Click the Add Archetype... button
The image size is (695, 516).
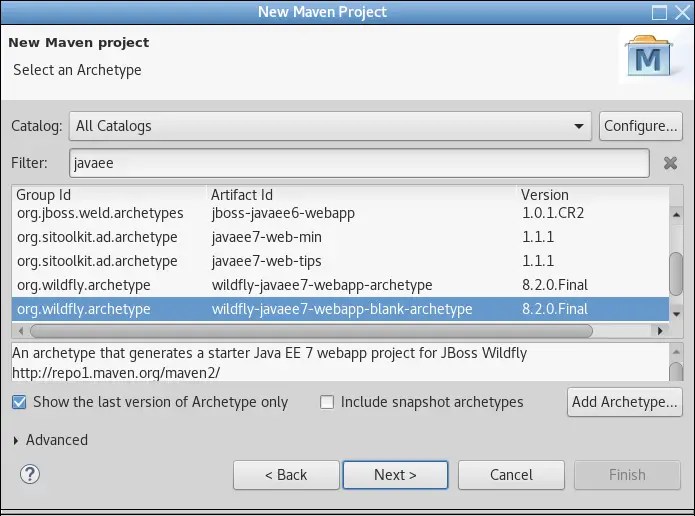[625, 402]
